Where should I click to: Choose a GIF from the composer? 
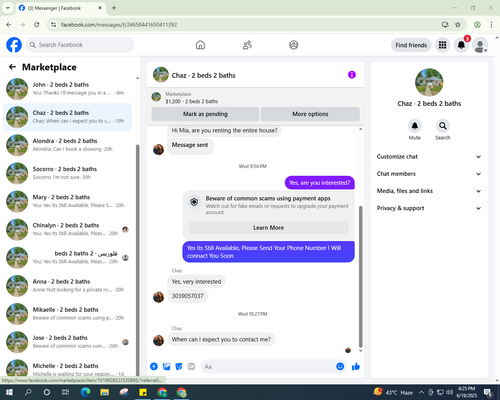(191, 367)
